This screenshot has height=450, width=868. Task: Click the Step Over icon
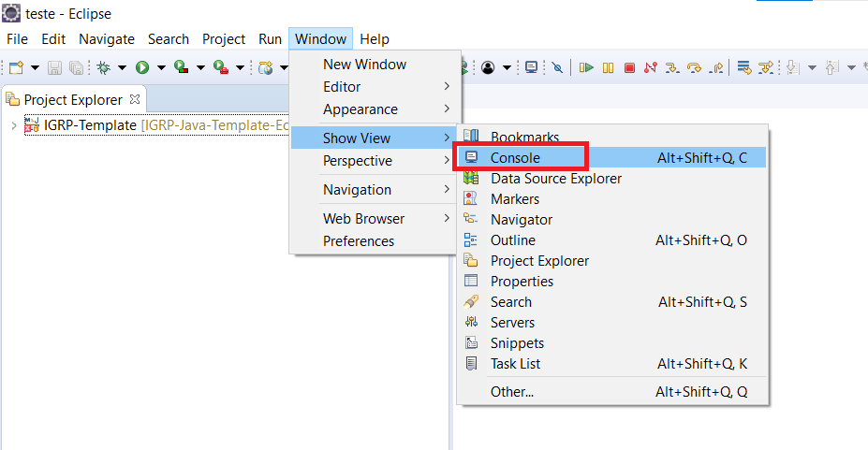coord(694,67)
